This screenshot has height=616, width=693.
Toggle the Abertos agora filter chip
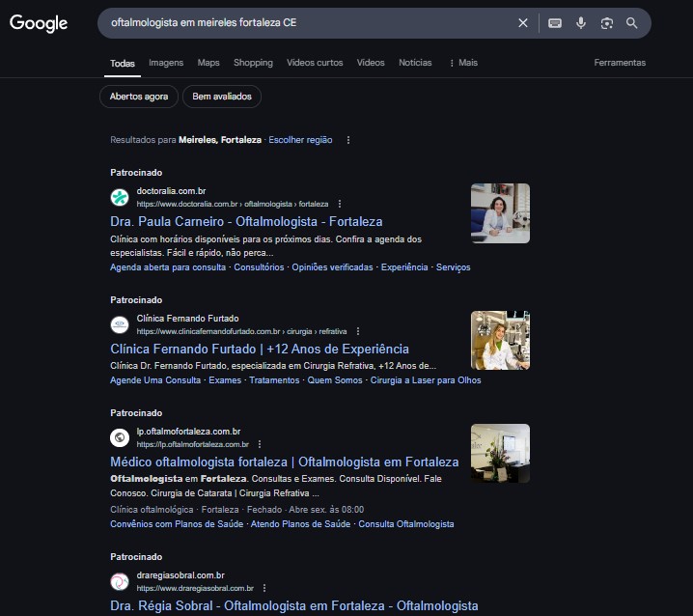tap(139, 97)
